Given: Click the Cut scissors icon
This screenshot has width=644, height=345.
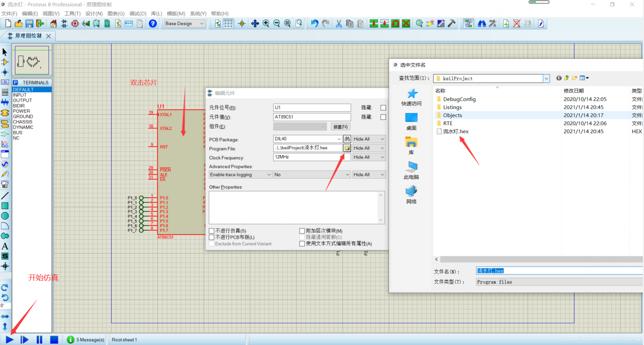Looking at the screenshot, I should (x=339, y=24).
